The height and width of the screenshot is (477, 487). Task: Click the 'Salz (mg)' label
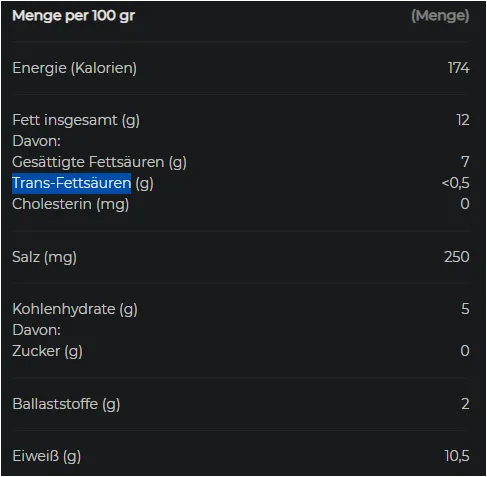(x=44, y=257)
